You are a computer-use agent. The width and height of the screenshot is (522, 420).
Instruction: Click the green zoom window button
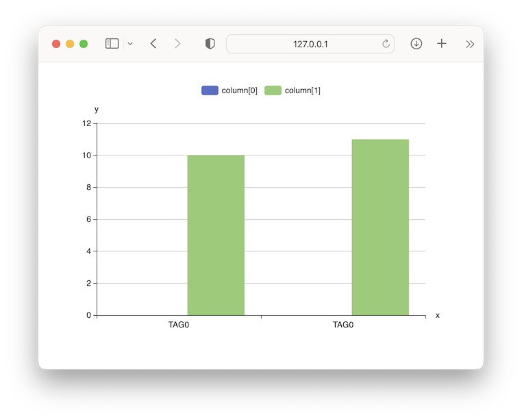click(x=84, y=44)
